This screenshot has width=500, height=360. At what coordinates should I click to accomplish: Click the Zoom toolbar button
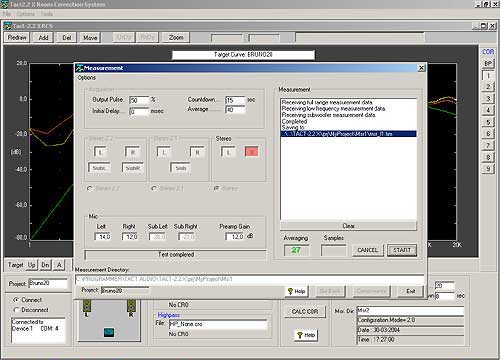tap(176, 37)
